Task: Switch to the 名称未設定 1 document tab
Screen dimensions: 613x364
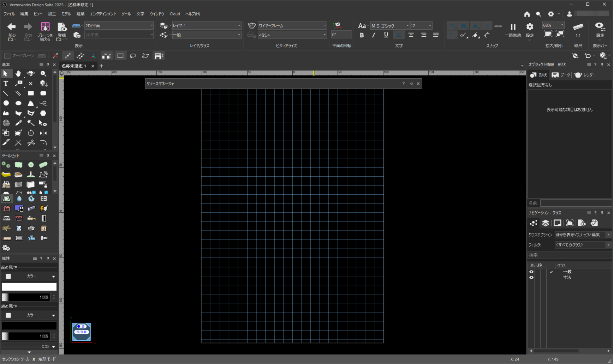Action: point(74,66)
